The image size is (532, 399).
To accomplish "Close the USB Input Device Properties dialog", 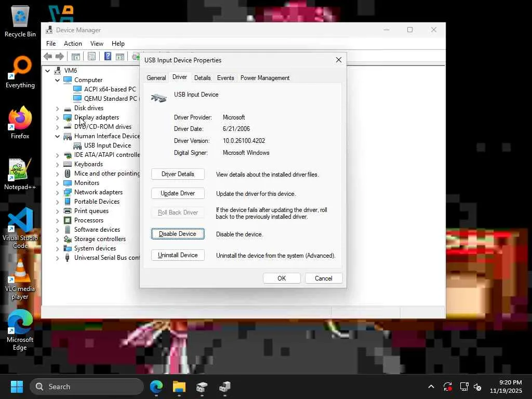I will [339, 60].
